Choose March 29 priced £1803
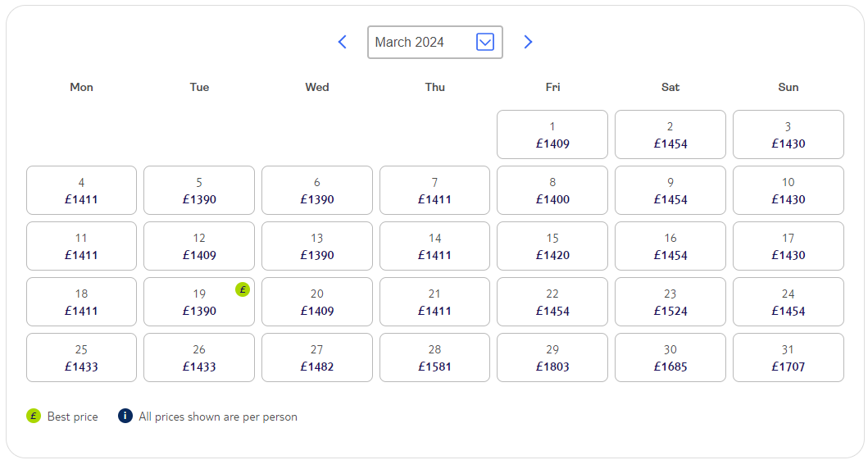The width and height of the screenshot is (868, 460). pyautogui.click(x=552, y=358)
